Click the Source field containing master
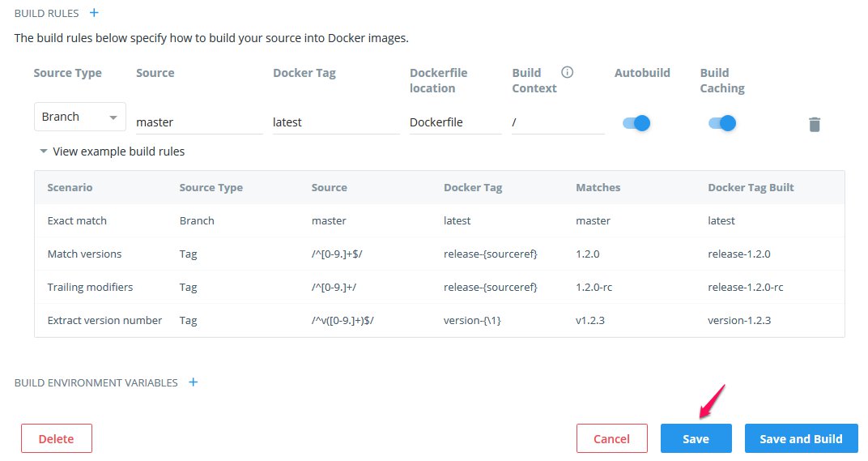868x461 pixels. click(x=199, y=122)
